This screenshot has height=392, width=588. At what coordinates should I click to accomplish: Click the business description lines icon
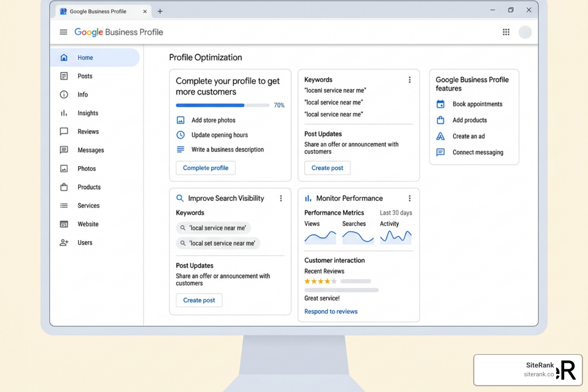coord(181,149)
